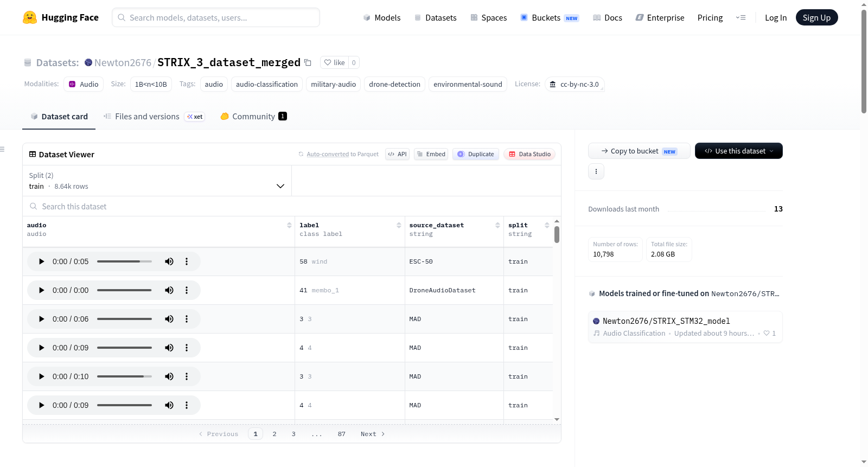Select the Audio modality tag
868x467 pixels.
pyautogui.click(x=84, y=84)
